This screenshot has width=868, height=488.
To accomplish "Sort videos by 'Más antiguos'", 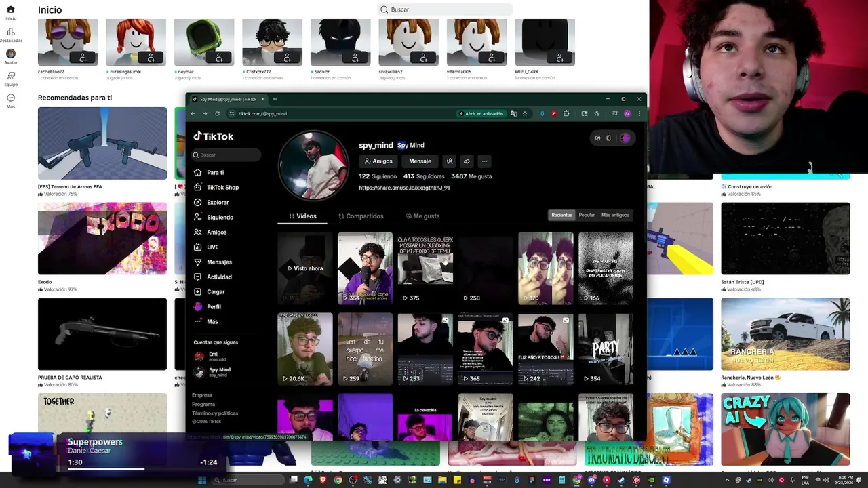I will coord(616,215).
